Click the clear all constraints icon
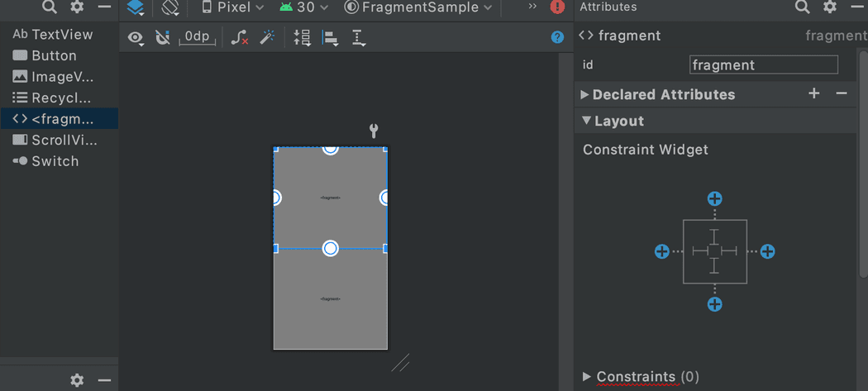 pyautogui.click(x=239, y=38)
